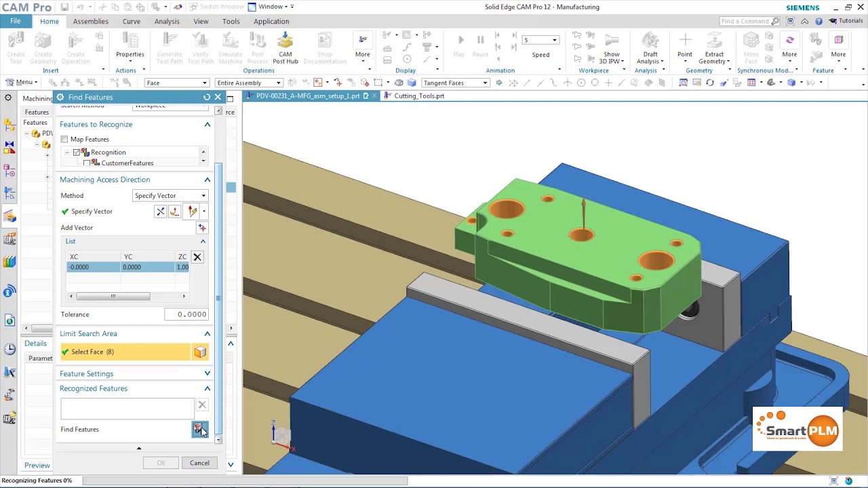Click the Tolerance input field
Viewport: 868px width, 488px height.
pos(186,314)
